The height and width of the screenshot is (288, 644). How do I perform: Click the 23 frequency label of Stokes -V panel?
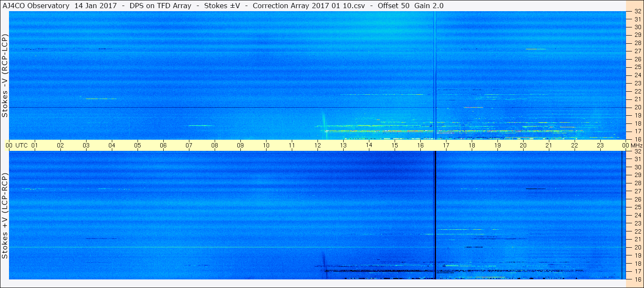[638, 83]
